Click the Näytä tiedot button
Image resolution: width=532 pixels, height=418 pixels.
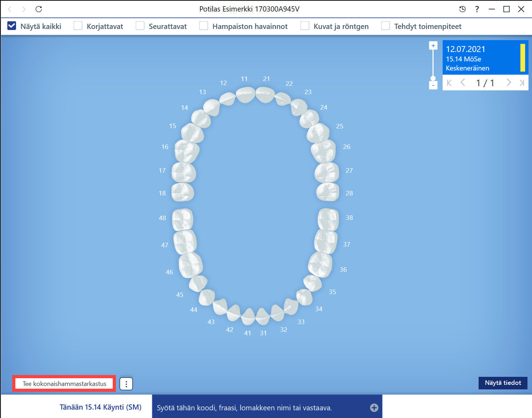(503, 383)
